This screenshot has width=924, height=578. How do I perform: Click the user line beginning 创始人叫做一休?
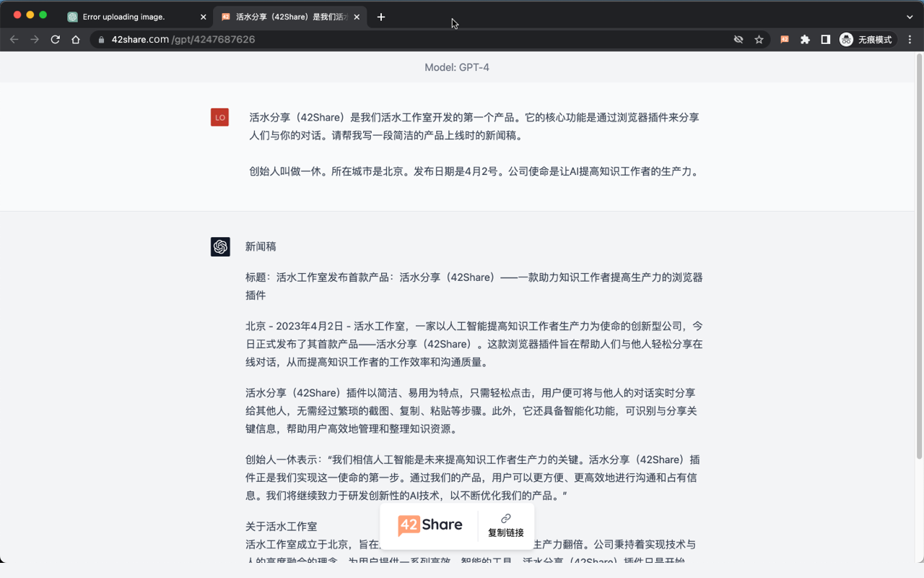[474, 171]
